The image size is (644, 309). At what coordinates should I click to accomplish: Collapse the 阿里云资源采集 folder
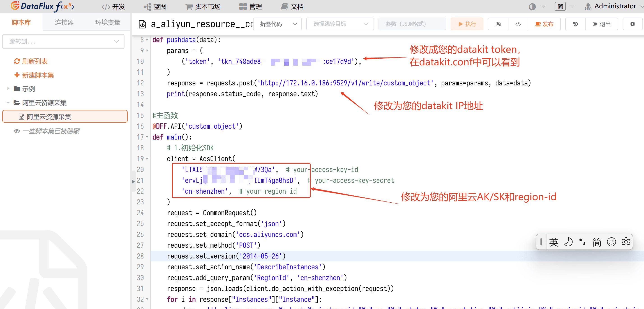pyautogui.click(x=8, y=103)
